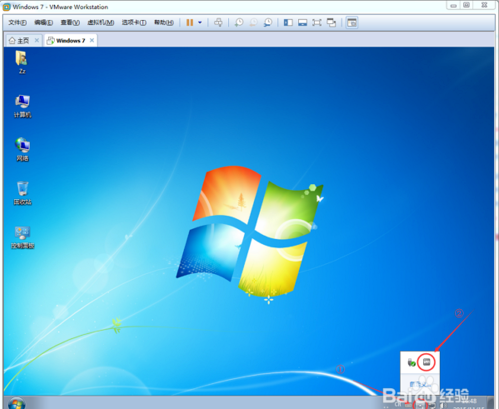Select the 网络 desktop icon

tap(22, 150)
